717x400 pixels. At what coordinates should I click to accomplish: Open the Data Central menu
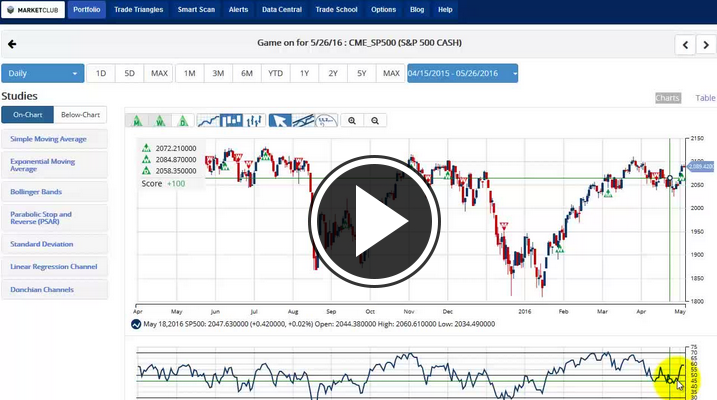pos(282,10)
